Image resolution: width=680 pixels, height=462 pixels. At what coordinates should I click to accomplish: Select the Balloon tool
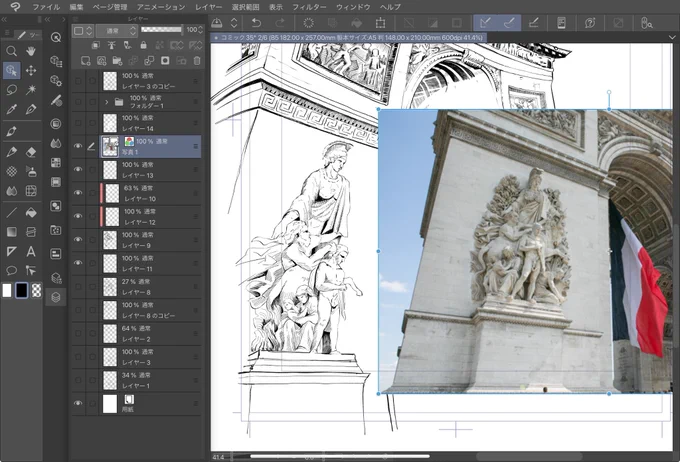[x=12, y=270]
